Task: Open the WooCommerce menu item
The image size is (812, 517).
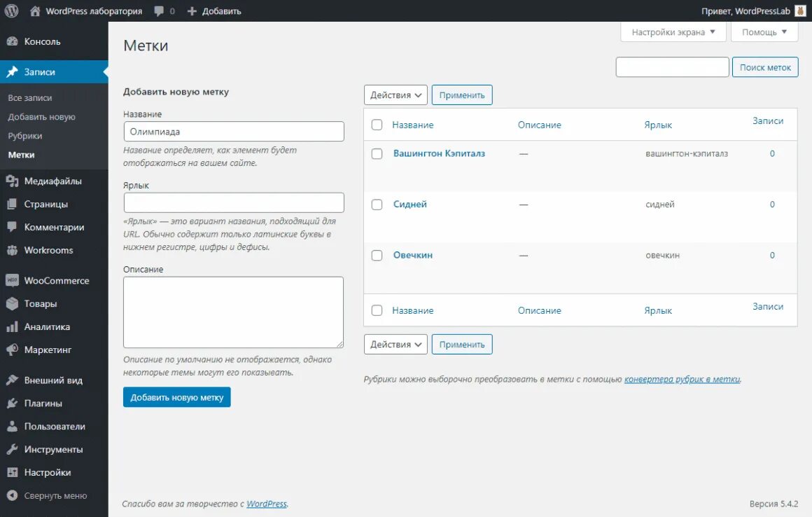Action: point(54,280)
